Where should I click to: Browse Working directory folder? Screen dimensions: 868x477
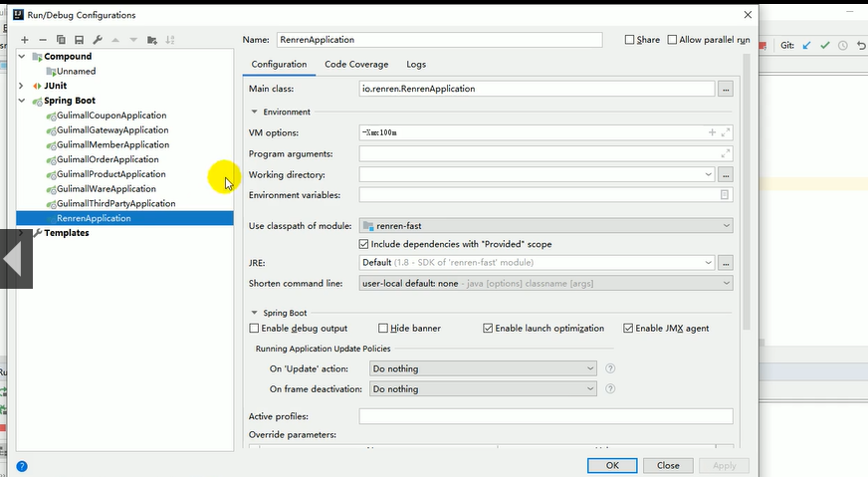[726, 174]
